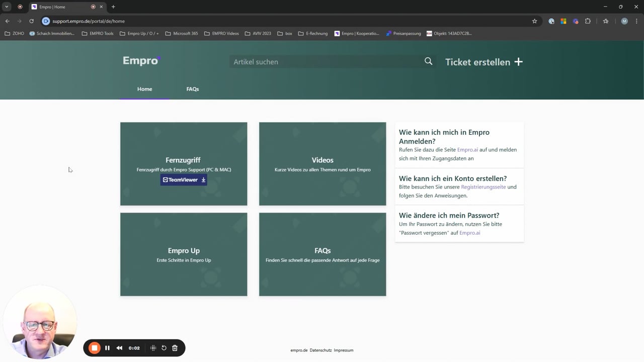Download TeamViewer via the badge button
The height and width of the screenshot is (362, 644).
click(184, 179)
